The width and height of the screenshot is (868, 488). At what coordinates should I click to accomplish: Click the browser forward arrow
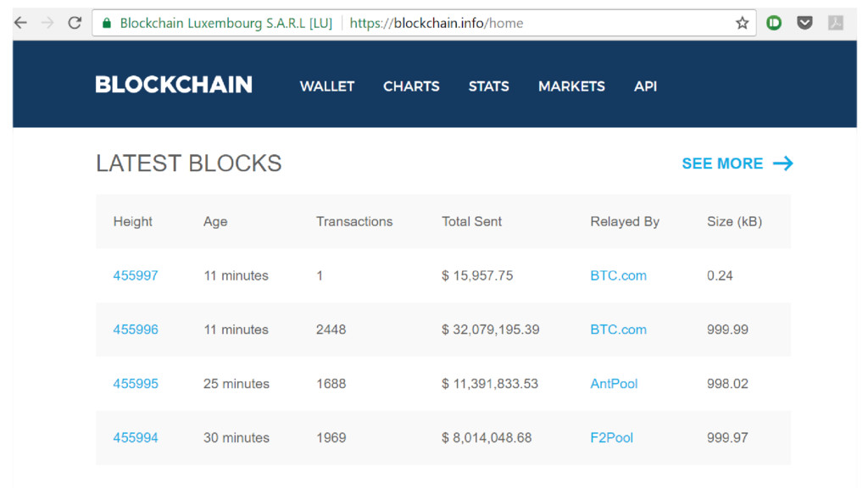point(47,23)
